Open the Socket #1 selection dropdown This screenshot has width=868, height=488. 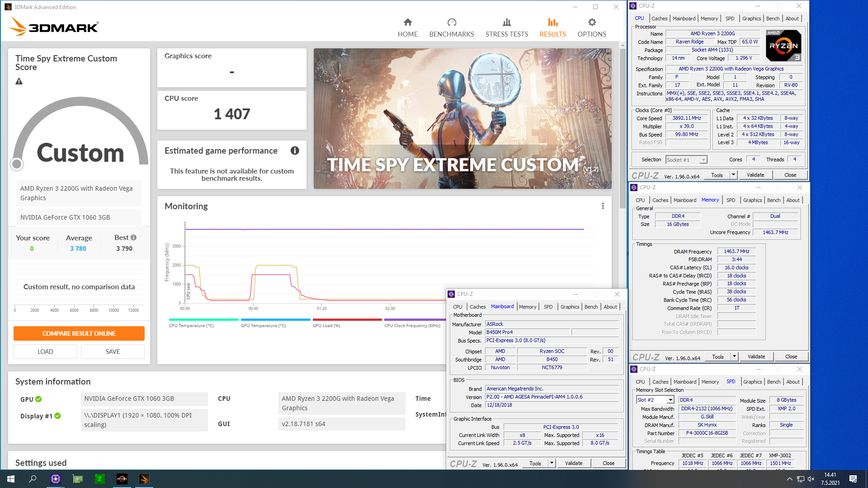[x=686, y=160]
